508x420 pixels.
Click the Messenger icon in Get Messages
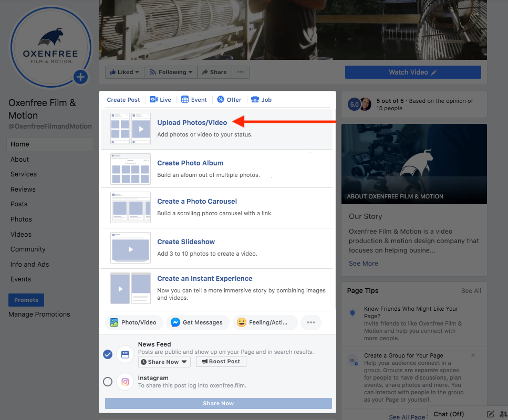175,322
